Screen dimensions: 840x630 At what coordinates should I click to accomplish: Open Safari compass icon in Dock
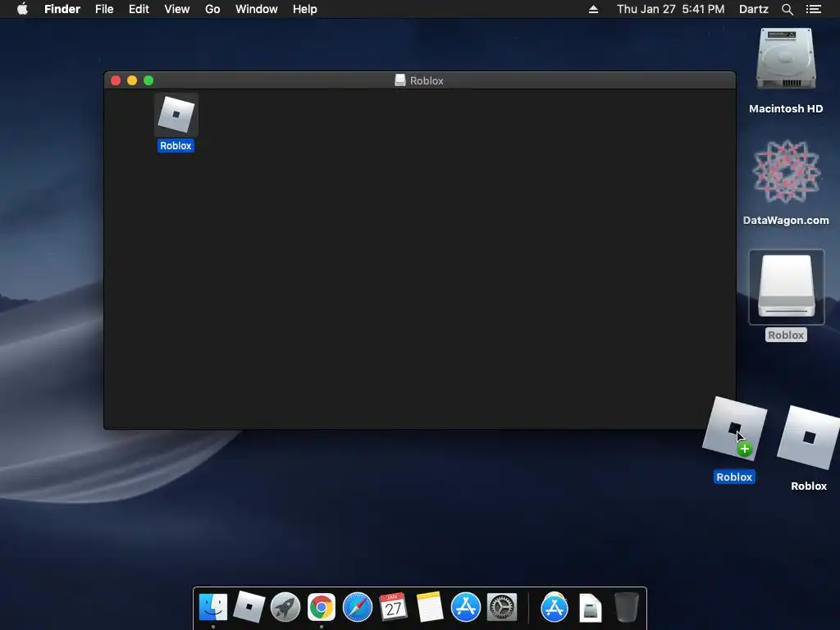click(x=358, y=607)
